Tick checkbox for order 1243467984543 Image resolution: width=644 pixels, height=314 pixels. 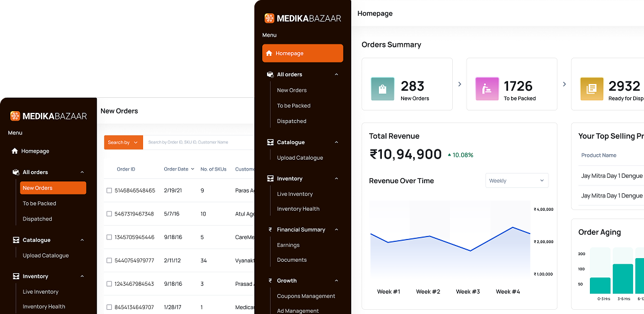pos(109,283)
